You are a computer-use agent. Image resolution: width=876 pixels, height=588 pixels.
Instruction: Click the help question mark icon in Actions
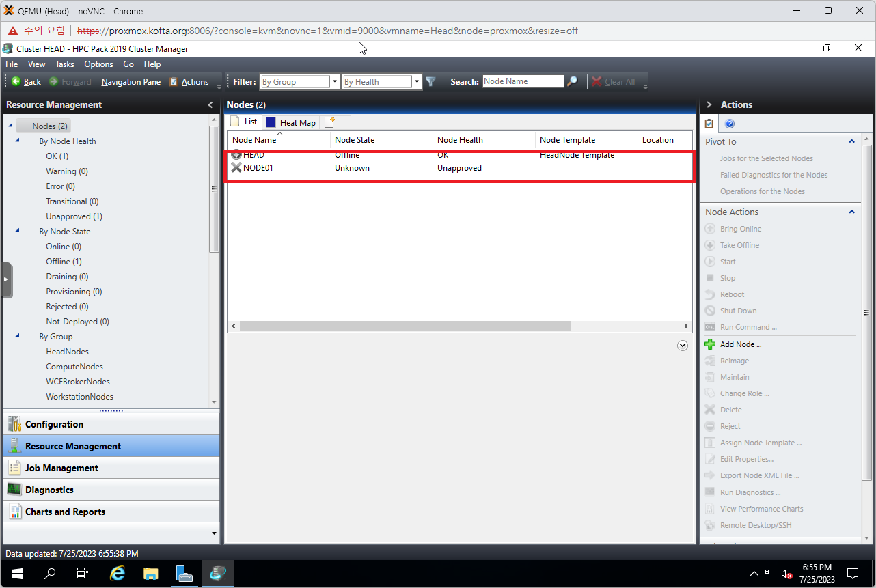(729, 124)
